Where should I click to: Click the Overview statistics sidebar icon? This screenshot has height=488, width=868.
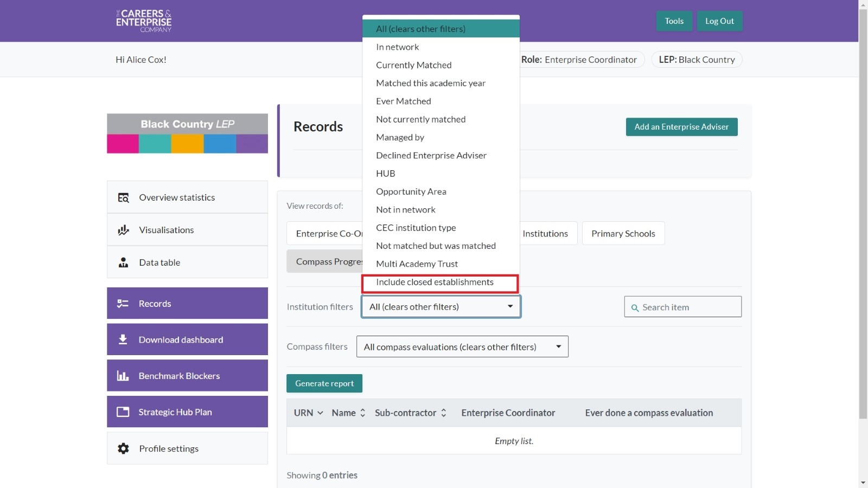tap(124, 197)
